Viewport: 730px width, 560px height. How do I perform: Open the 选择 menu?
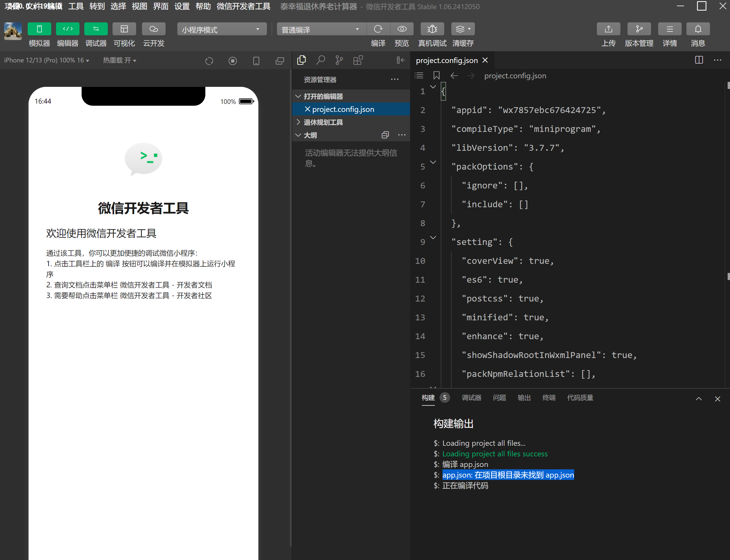click(118, 6)
